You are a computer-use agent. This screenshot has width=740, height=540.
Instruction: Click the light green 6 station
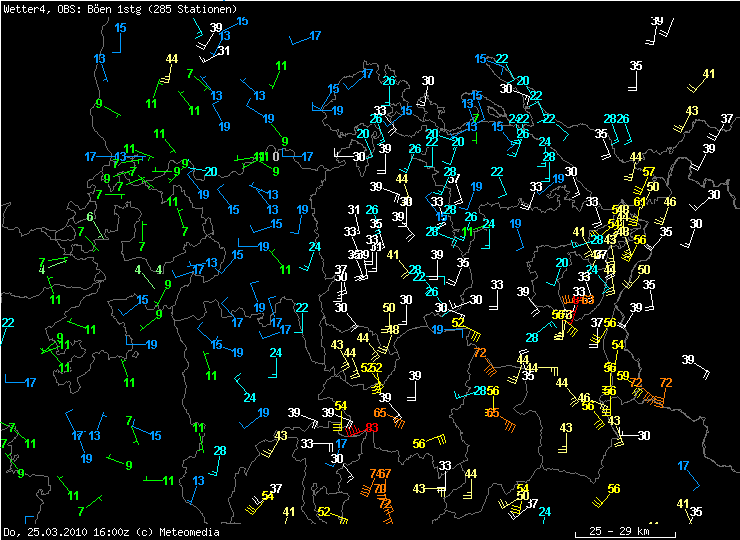[90, 217]
